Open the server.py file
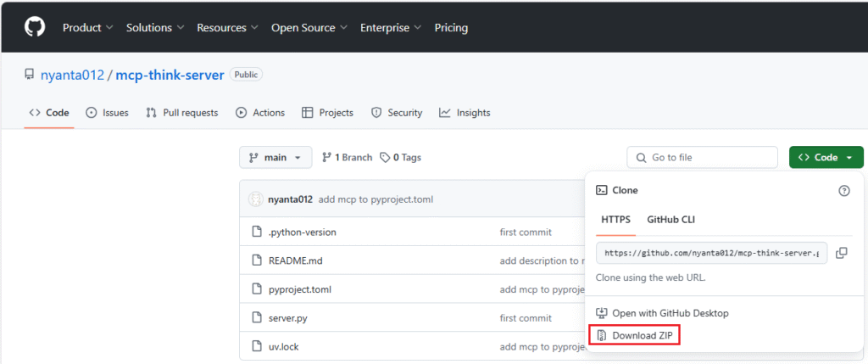This screenshot has height=364, width=868. pos(287,318)
